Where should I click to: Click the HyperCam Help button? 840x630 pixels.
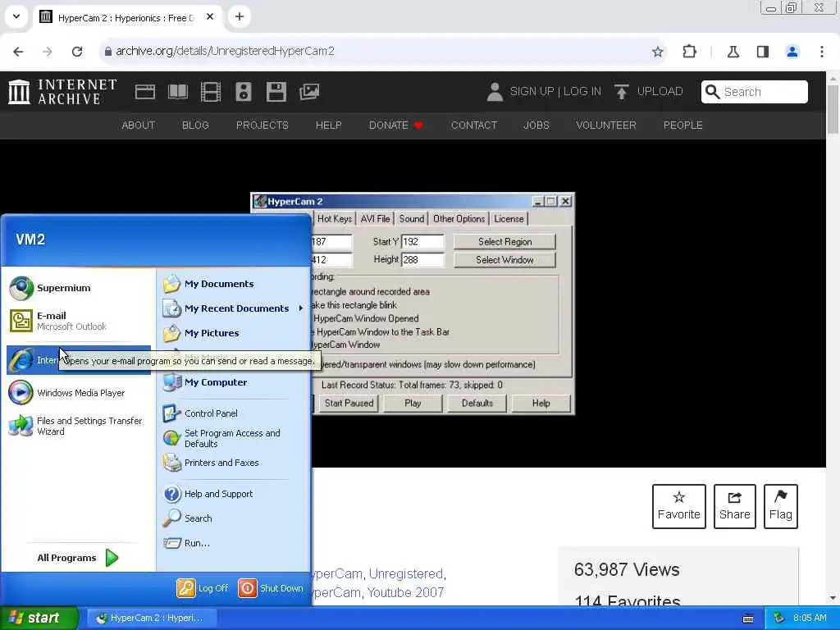[541, 404]
